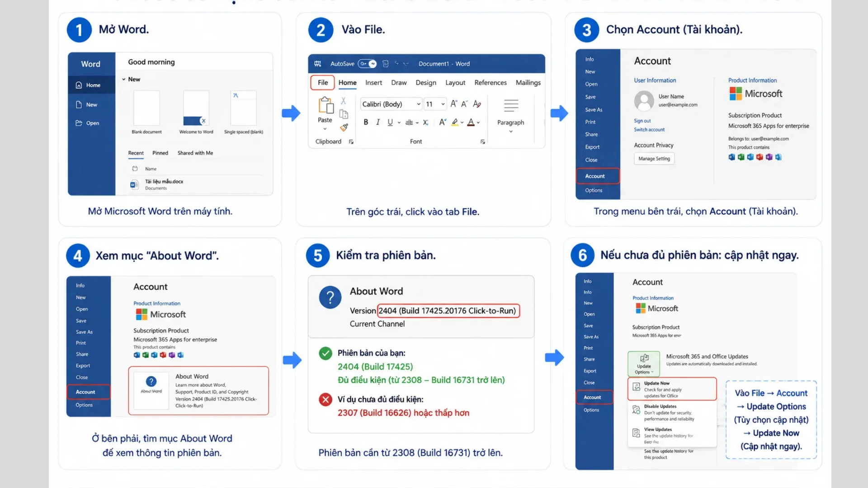Apply the yellow text highlight color

[x=455, y=122]
